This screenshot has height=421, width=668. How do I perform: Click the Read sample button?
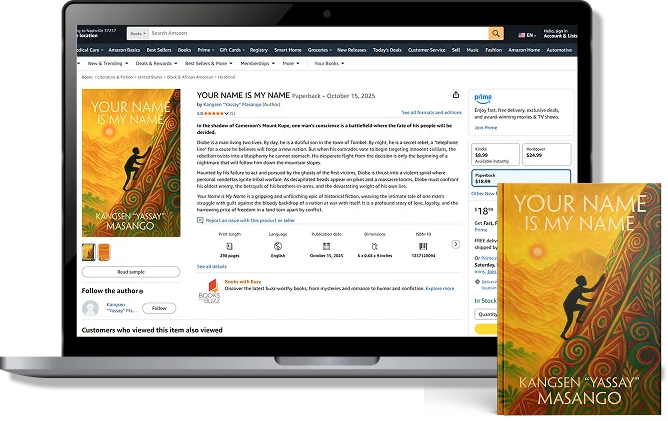[131, 272]
